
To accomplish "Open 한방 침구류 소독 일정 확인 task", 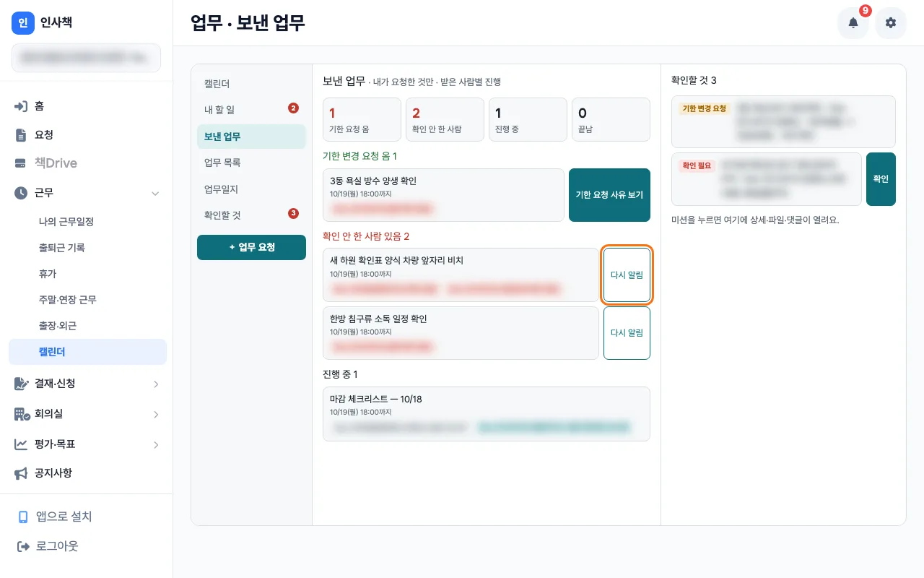I will click(x=461, y=333).
